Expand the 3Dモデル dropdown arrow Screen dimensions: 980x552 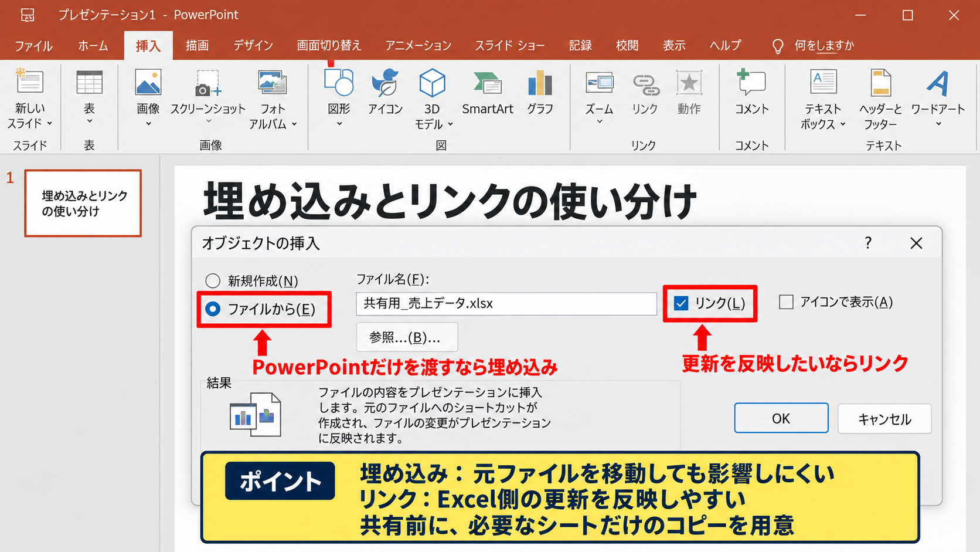point(451,124)
